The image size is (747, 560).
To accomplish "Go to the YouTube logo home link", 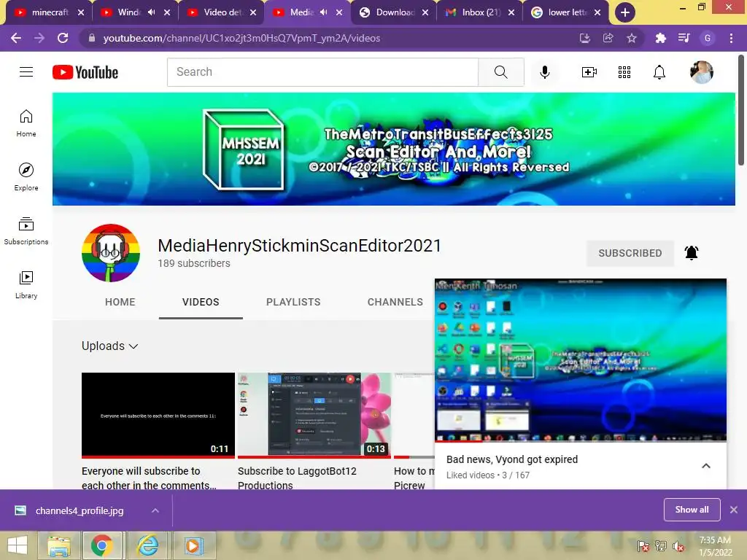I will coord(85,72).
